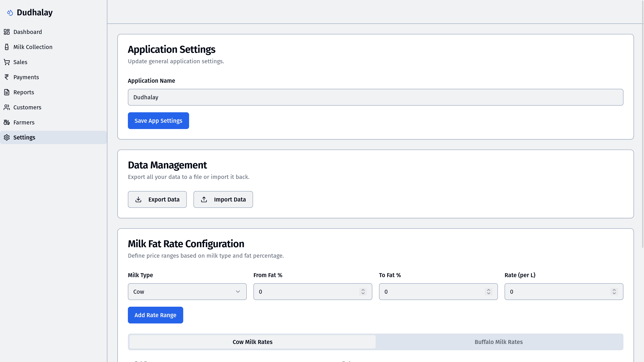The width and height of the screenshot is (644, 362).
Task: Click the Import Data button
Action: coord(223,199)
